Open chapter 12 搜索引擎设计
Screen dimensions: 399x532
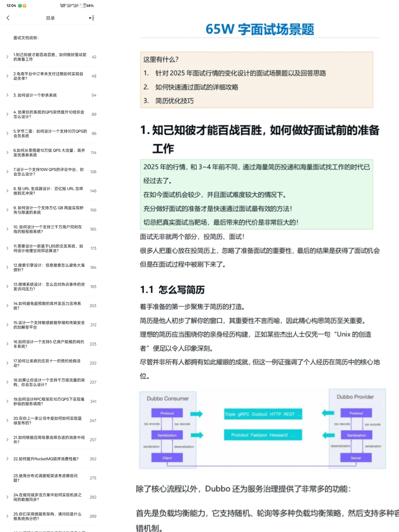click(48, 267)
